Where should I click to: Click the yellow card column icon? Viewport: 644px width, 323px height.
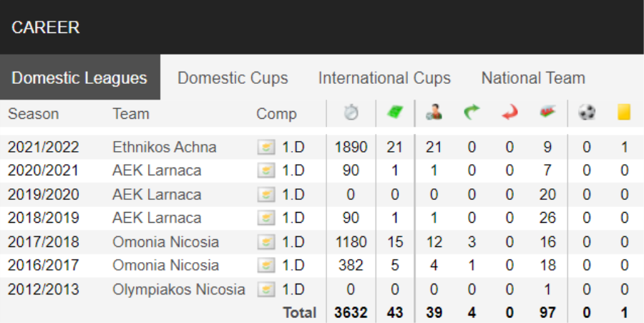click(624, 112)
